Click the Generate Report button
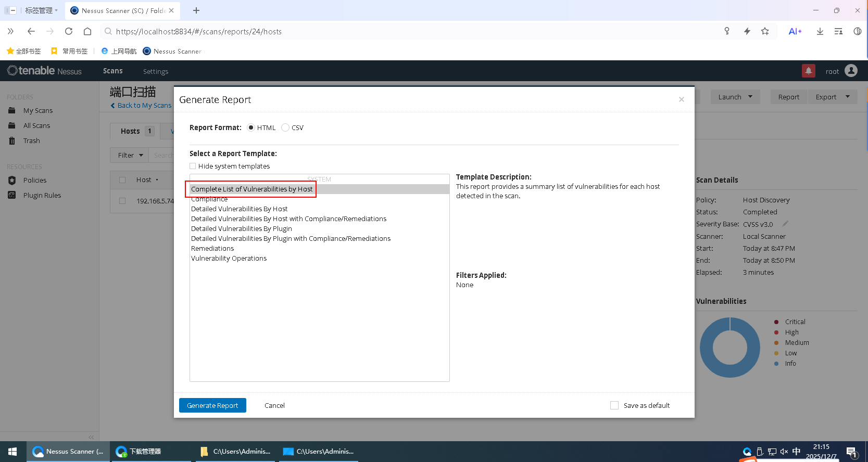Image resolution: width=868 pixels, height=462 pixels. coord(212,405)
